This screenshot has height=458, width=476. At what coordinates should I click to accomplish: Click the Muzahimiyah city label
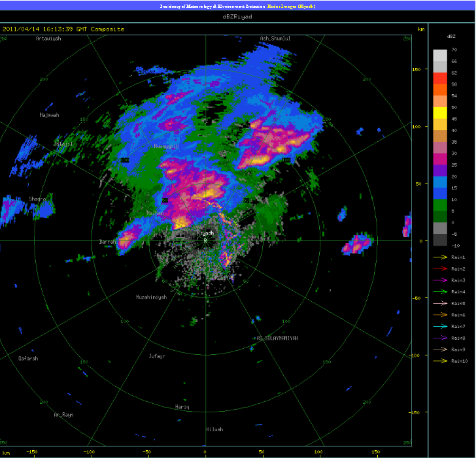coord(151,297)
